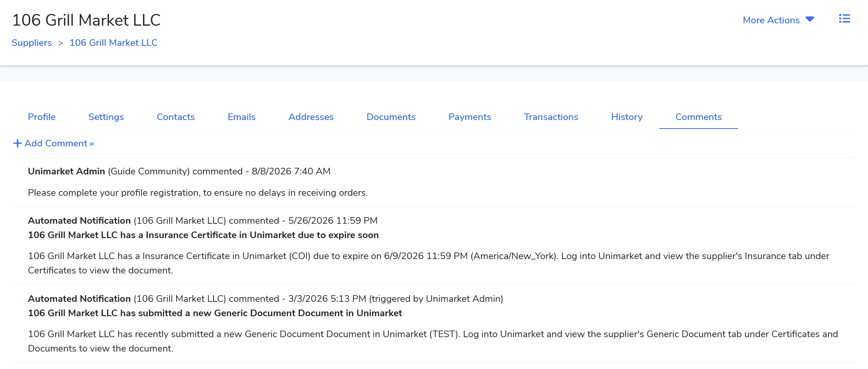Click the Automated Notification name dated 5/26/2026
868x369 pixels.
[79, 221]
